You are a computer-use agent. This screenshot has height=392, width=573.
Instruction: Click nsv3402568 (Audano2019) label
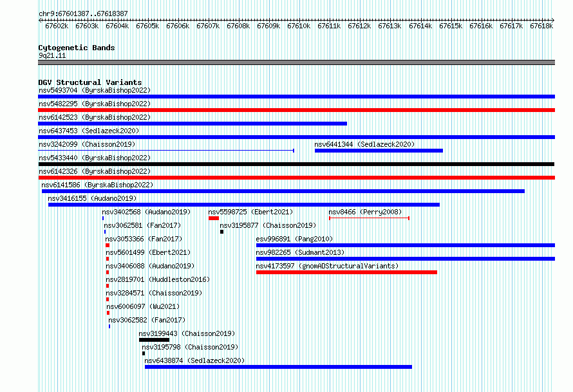[x=146, y=212]
